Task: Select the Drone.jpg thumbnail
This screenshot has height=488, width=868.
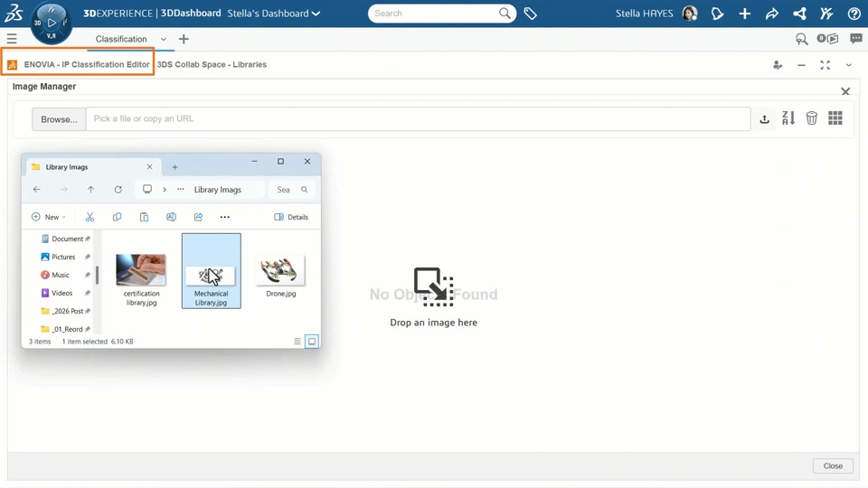Action: pos(280,277)
